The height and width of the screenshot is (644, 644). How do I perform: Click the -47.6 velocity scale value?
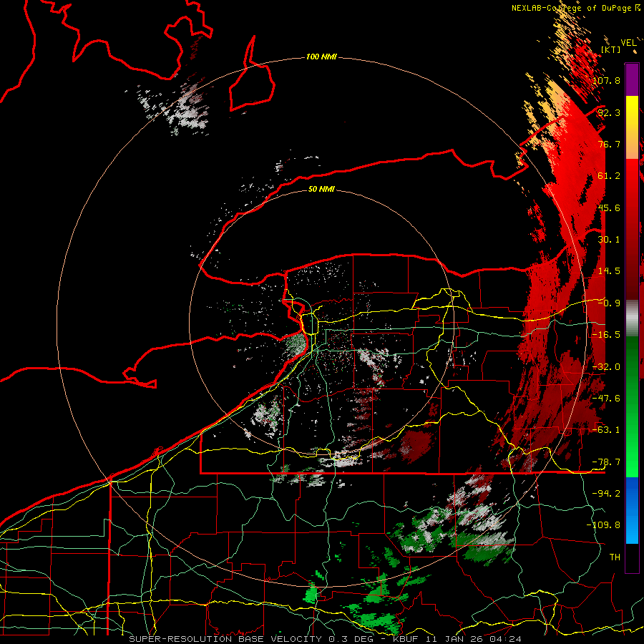pyautogui.click(x=606, y=399)
